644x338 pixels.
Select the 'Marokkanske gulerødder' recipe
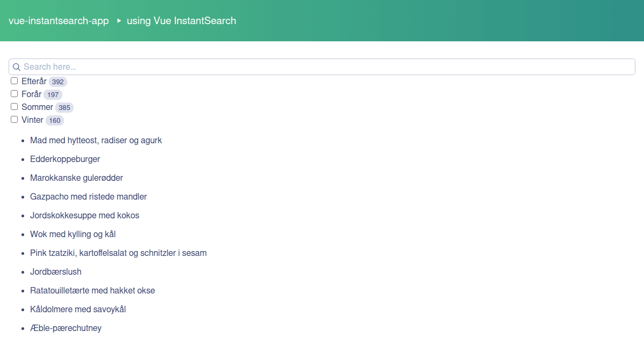pyautogui.click(x=76, y=178)
